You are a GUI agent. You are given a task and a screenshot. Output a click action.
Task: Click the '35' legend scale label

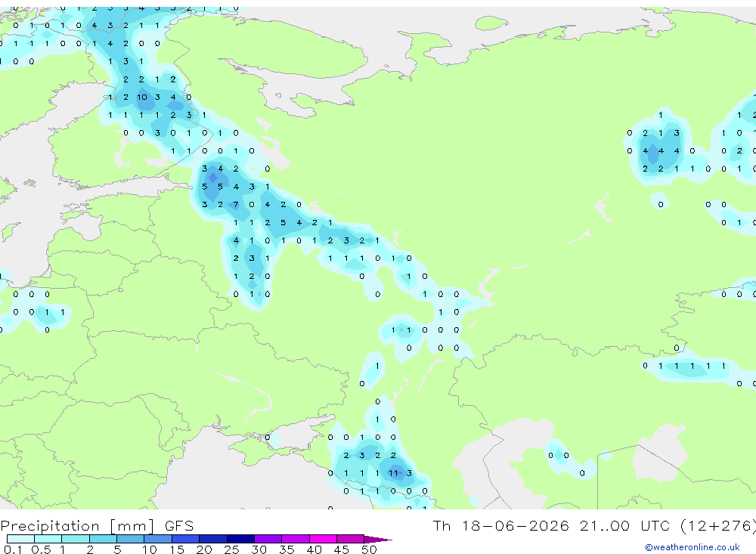[287, 549]
